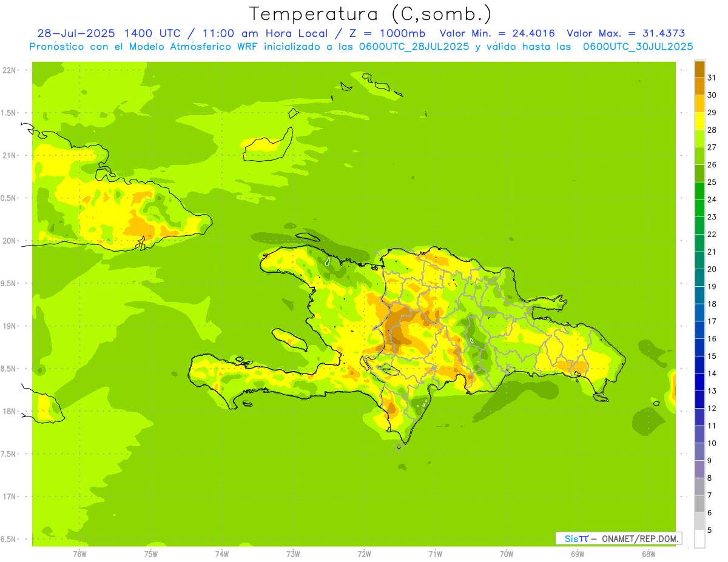Click the '21N' latitude label
The image size is (728, 562).
tap(9, 155)
